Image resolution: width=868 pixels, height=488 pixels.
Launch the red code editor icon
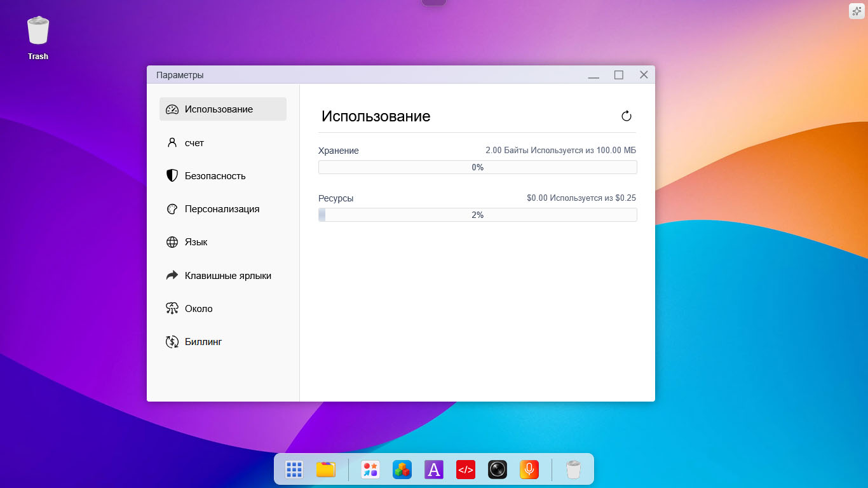pos(466,470)
